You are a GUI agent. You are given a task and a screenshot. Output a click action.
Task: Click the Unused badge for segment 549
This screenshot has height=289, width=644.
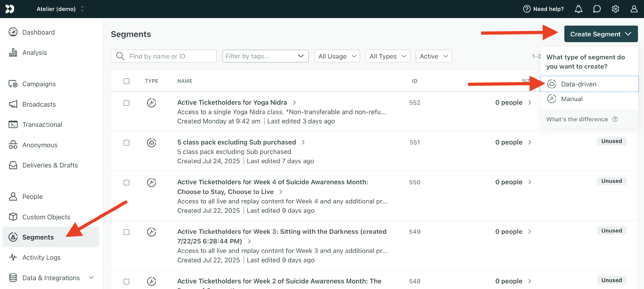612,230
